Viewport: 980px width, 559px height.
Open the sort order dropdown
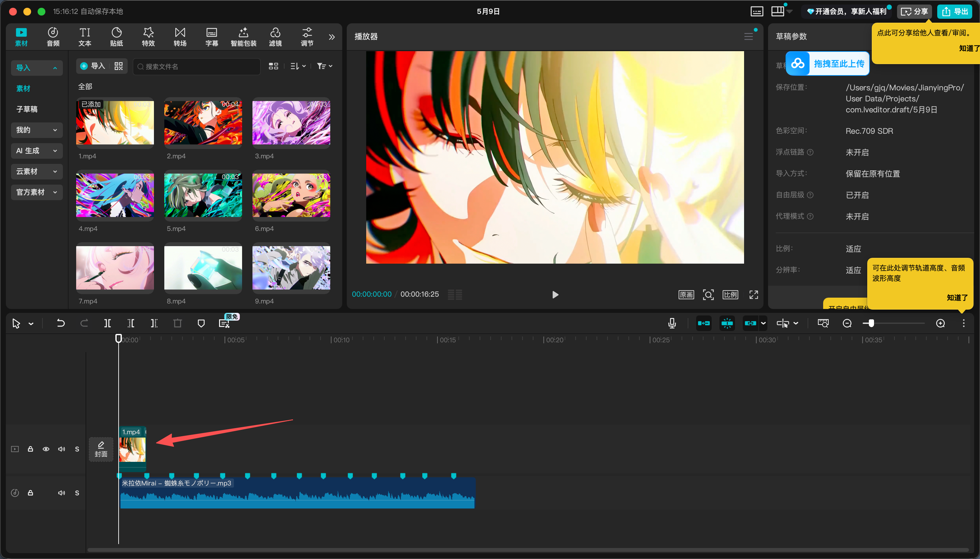click(298, 66)
